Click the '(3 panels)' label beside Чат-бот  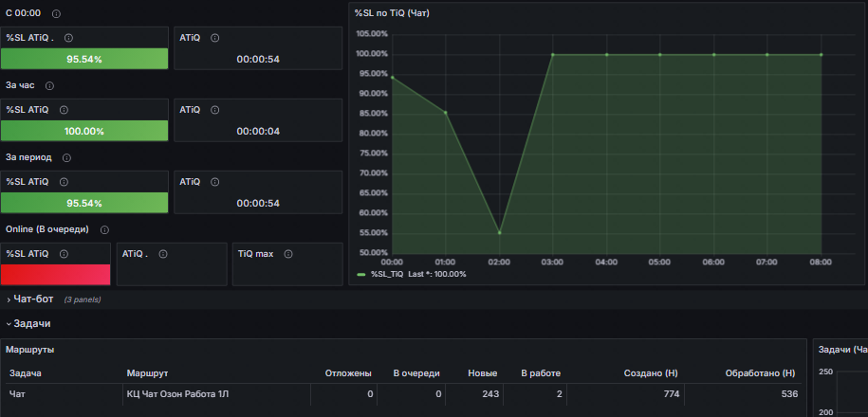pos(83,299)
